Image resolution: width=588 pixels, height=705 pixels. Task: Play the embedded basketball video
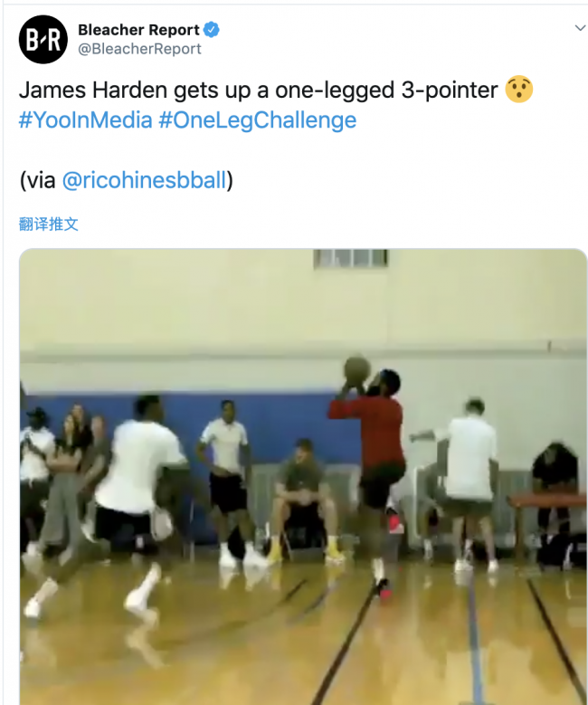(303, 477)
